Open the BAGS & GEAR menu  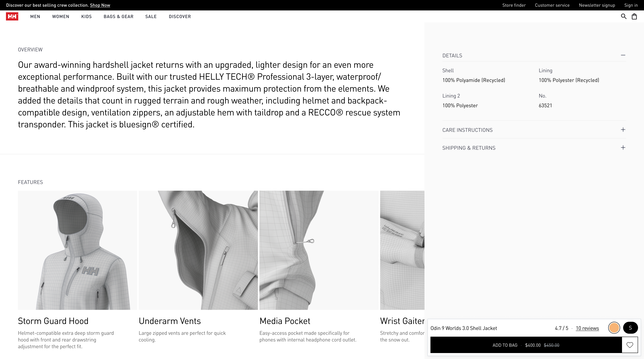pyautogui.click(x=119, y=17)
